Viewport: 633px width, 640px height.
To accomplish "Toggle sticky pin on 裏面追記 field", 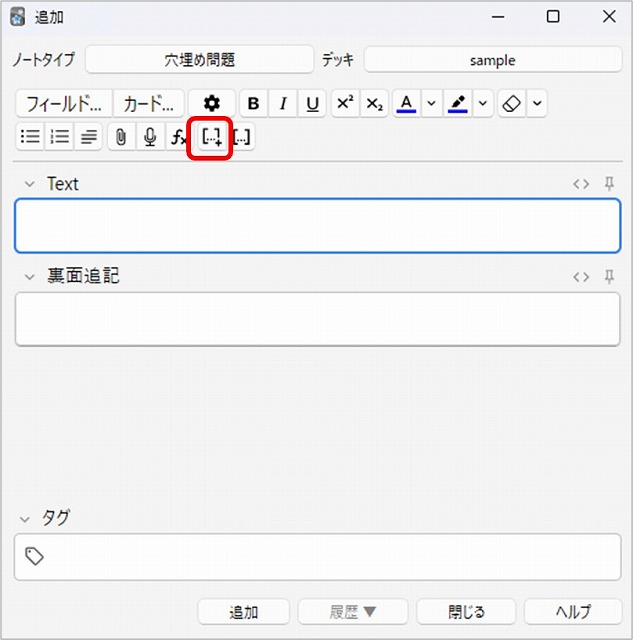I will (x=609, y=277).
